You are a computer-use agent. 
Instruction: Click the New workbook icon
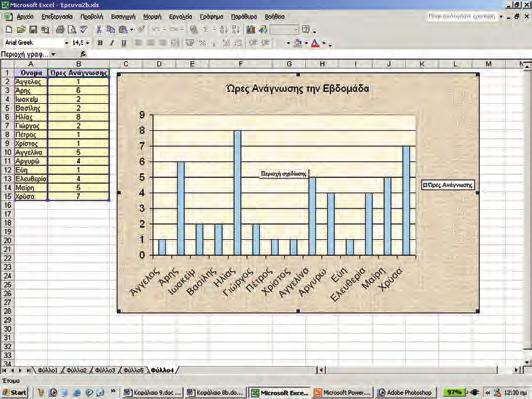point(9,30)
